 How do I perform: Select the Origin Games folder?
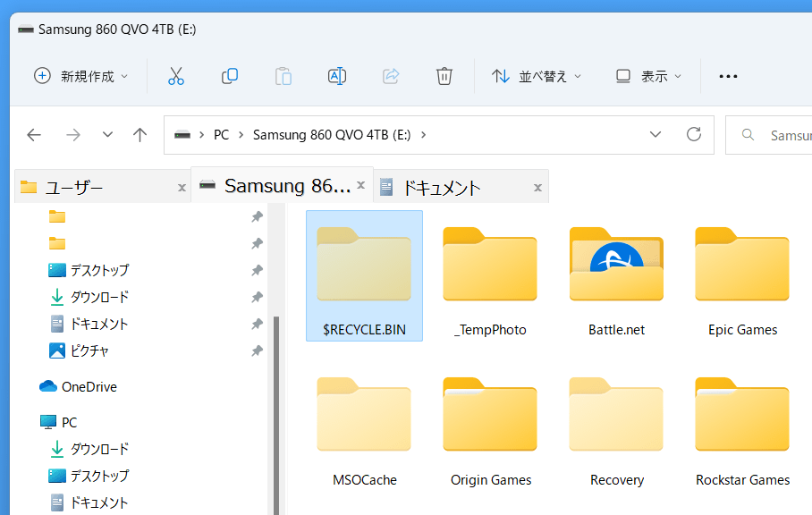click(490, 431)
